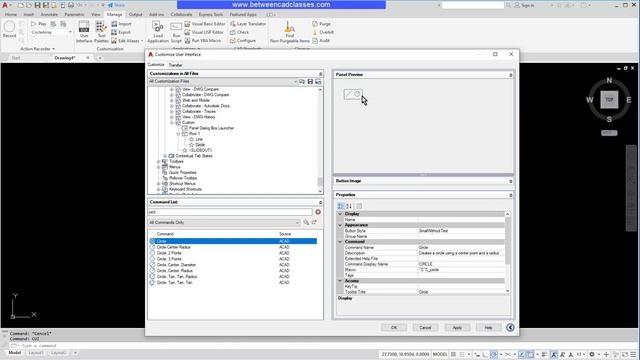Screen dimensions: 640x360
Task: Click the Import customizations button
Action: tap(121, 24)
